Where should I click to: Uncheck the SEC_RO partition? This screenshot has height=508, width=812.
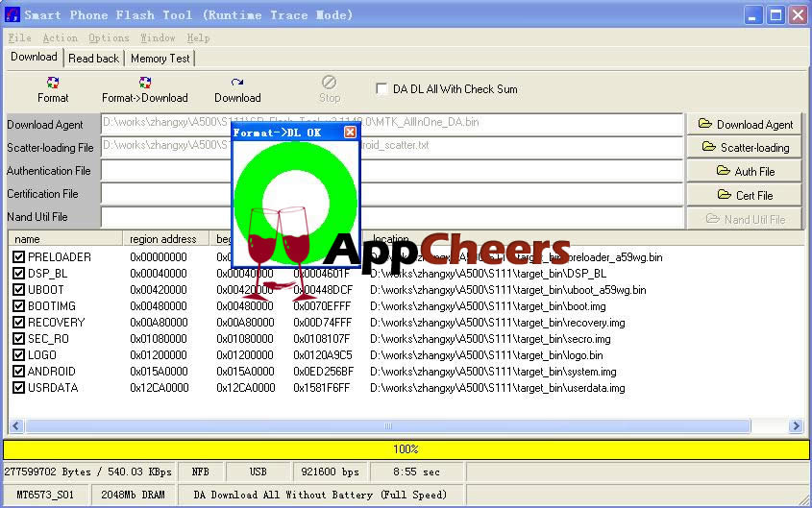tap(18, 339)
